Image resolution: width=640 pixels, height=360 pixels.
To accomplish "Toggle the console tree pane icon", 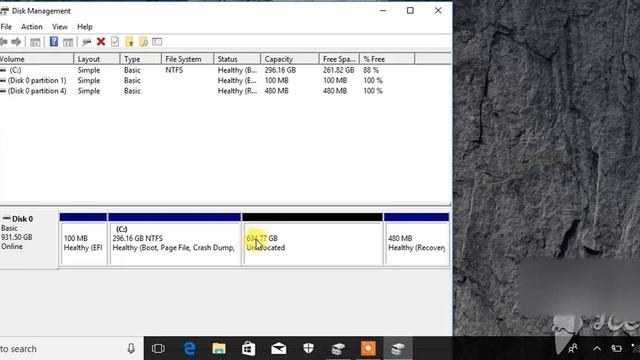I will pyautogui.click(x=35, y=42).
